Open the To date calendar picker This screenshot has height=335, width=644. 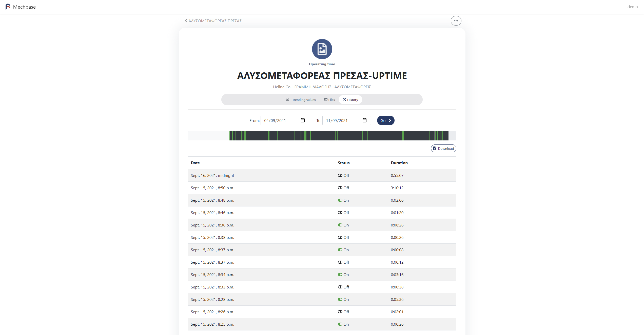364,120
